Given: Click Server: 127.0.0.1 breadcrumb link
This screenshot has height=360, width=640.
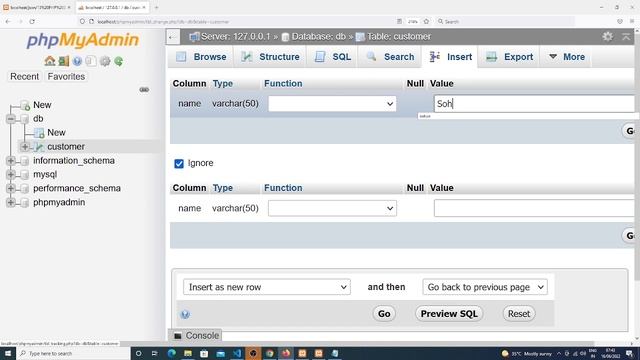Looking at the screenshot, I should 236,37.
